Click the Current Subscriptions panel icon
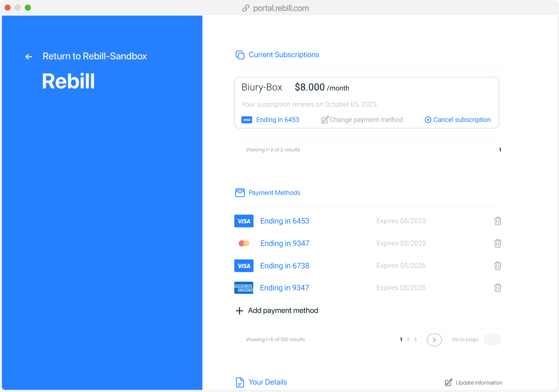The width and height of the screenshot is (559, 392). coord(240,55)
